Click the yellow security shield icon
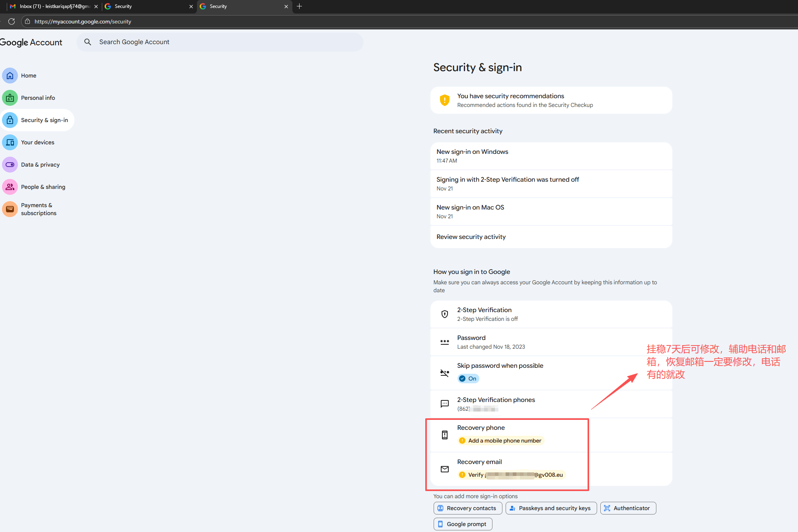This screenshot has height=532, width=798. tap(444, 100)
